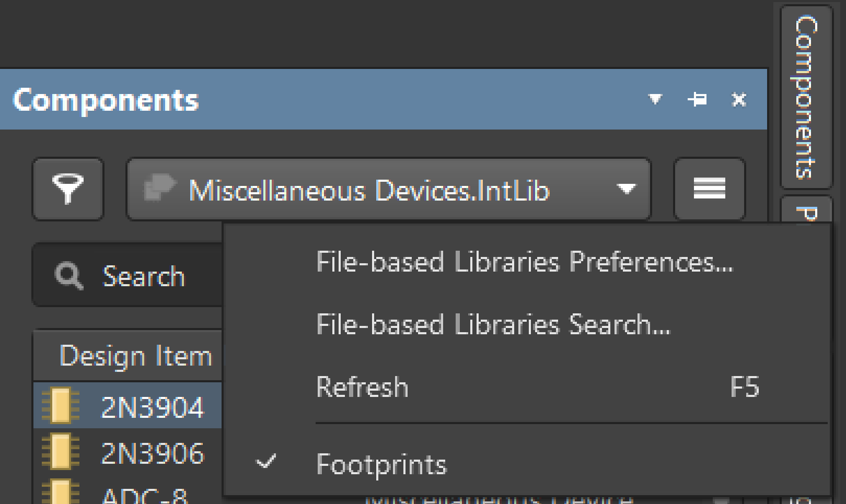Focus the Search input field

tap(157, 276)
